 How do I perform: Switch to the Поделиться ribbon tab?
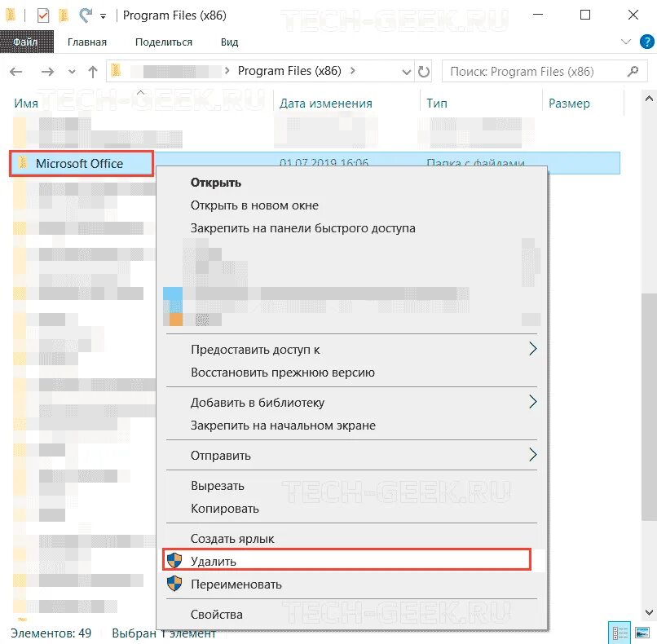click(163, 42)
